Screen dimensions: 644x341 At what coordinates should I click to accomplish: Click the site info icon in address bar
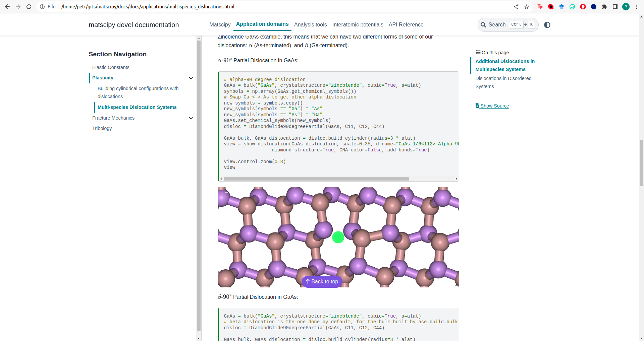coord(42,7)
